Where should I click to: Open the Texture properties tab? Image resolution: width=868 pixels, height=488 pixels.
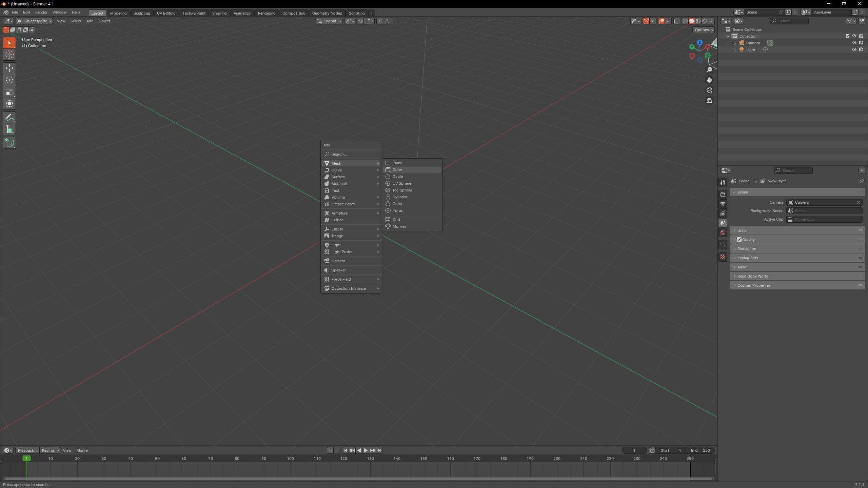tap(723, 257)
